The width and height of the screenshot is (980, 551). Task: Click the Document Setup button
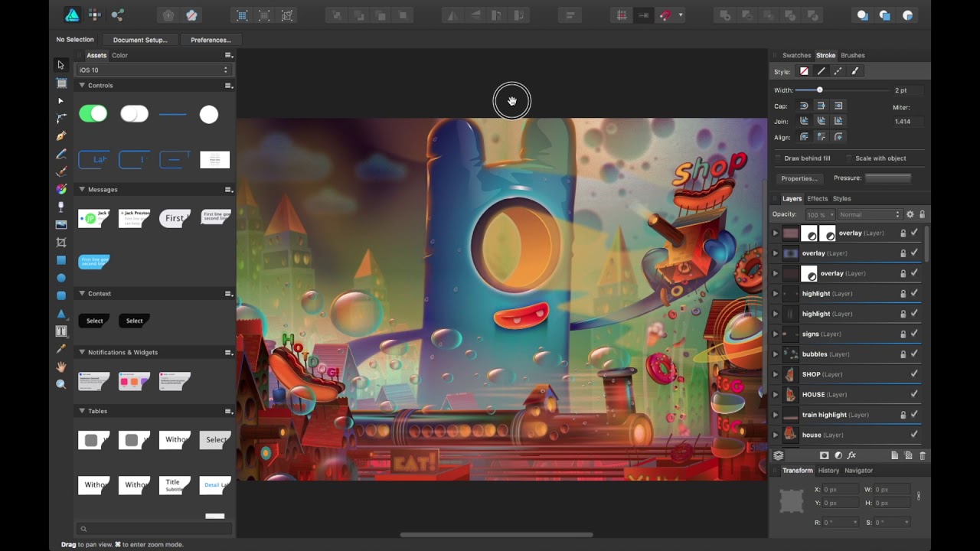140,39
